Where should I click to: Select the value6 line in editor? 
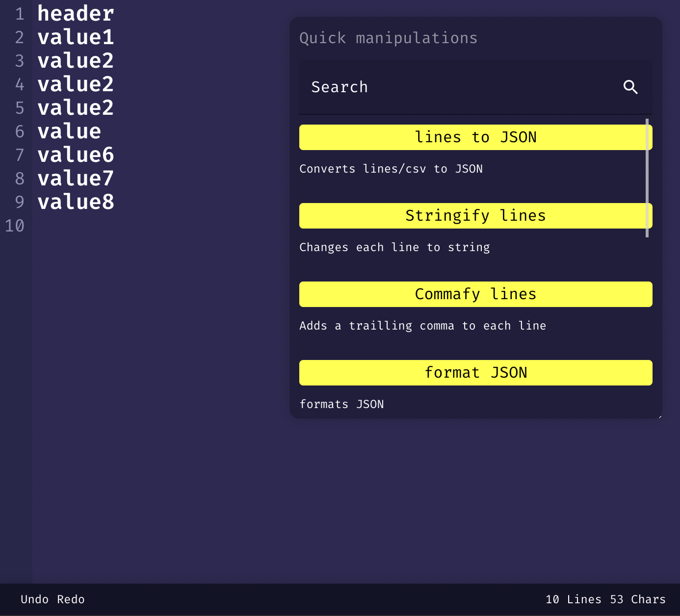pos(76,154)
